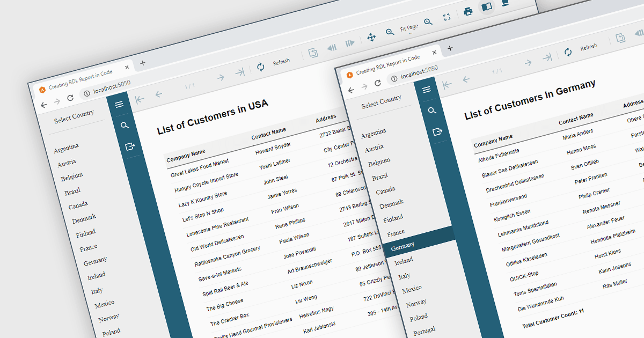Select Canada in USA window country list
The height and width of the screenshot is (338, 644).
(78, 205)
